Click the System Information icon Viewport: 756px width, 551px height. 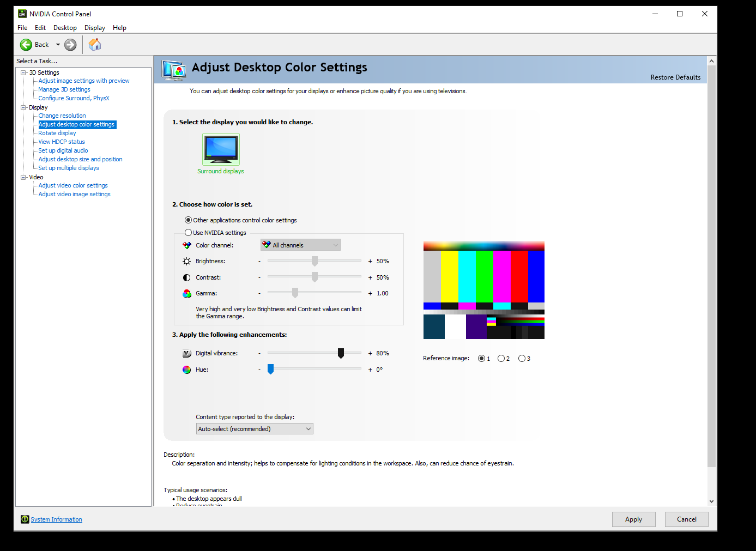pos(25,519)
